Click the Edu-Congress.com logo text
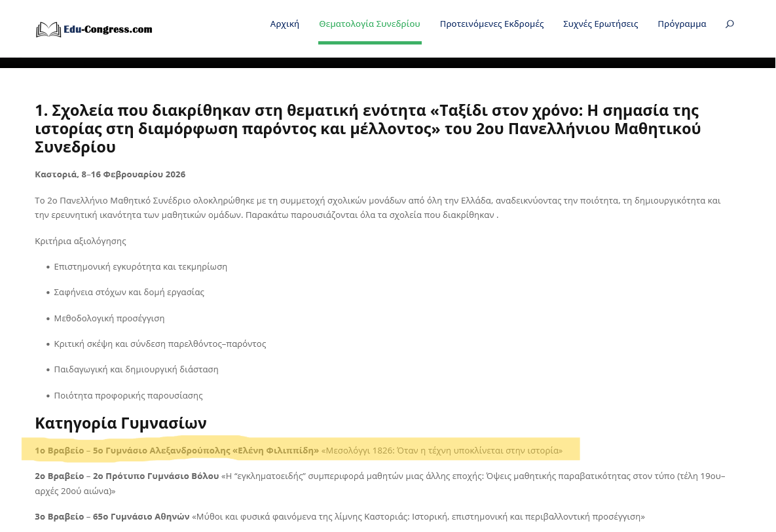Viewport: 776px width, 532px height. coord(108,29)
